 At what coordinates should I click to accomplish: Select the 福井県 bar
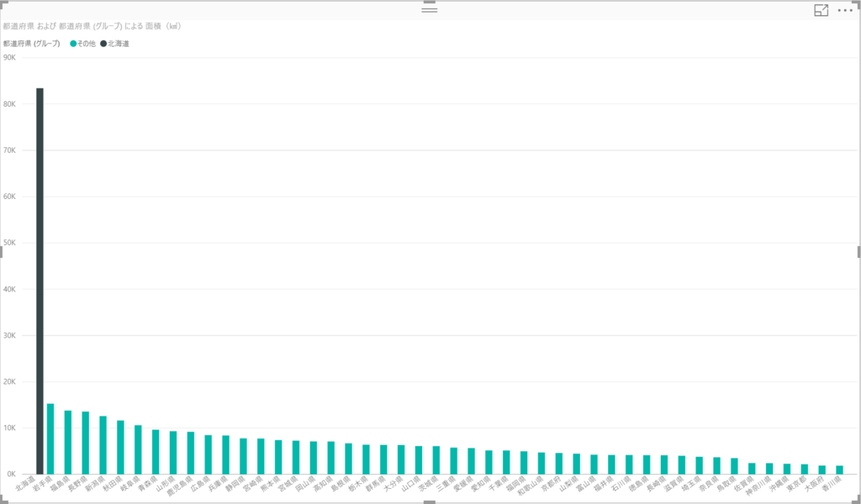[x=611, y=464]
